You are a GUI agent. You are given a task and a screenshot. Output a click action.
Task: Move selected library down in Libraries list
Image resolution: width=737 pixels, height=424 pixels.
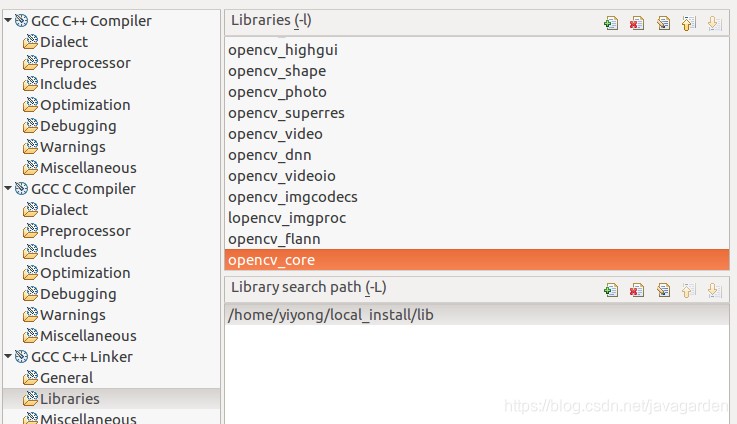(x=714, y=23)
